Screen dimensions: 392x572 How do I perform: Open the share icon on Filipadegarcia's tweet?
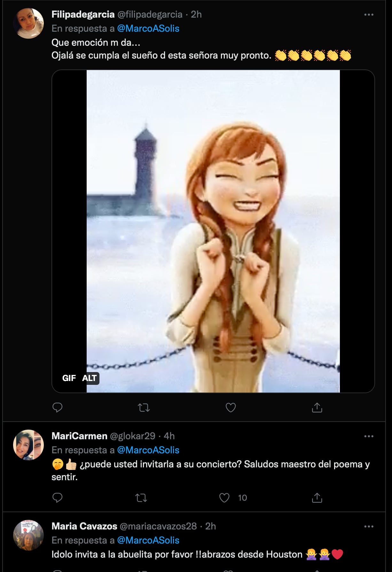[x=318, y=408]
